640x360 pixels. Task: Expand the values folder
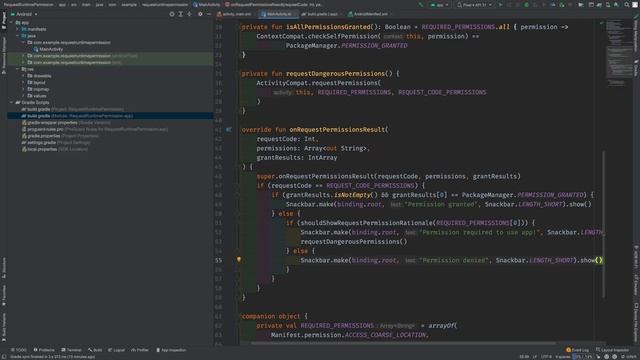[x=24, y=96]
